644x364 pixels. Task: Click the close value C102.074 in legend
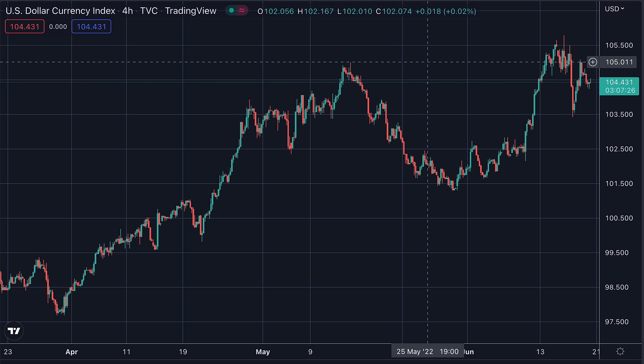tap(394, 11)
